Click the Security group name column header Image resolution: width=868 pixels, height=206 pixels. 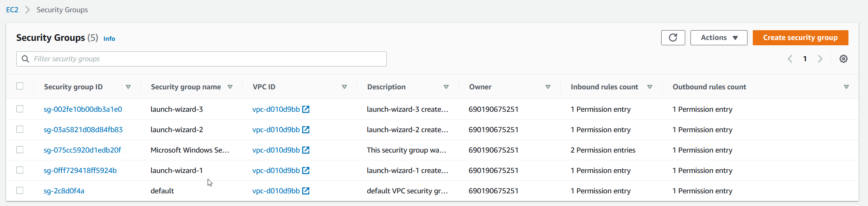pos(186,87)
